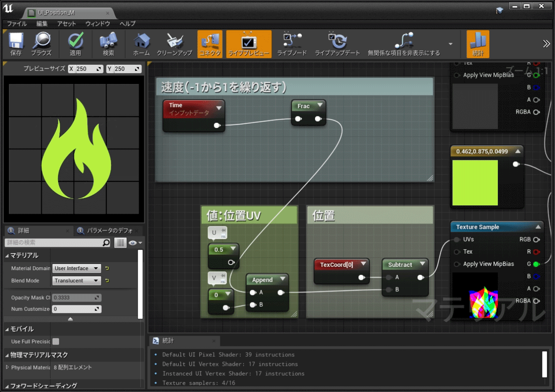Viewport: 555px width, 392px height.
Task: Click the green color swatch of constant node
Action: click(475, 183)
